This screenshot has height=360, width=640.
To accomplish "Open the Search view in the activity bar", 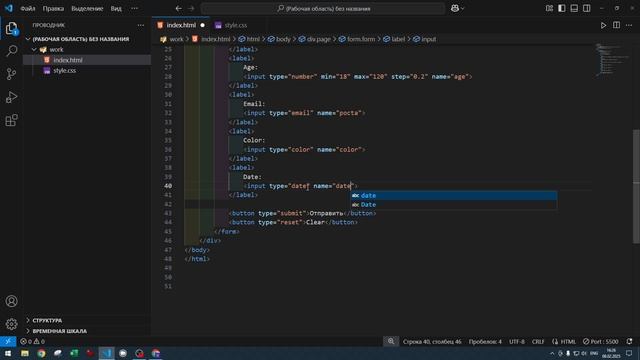I will (x=11, y=51).
